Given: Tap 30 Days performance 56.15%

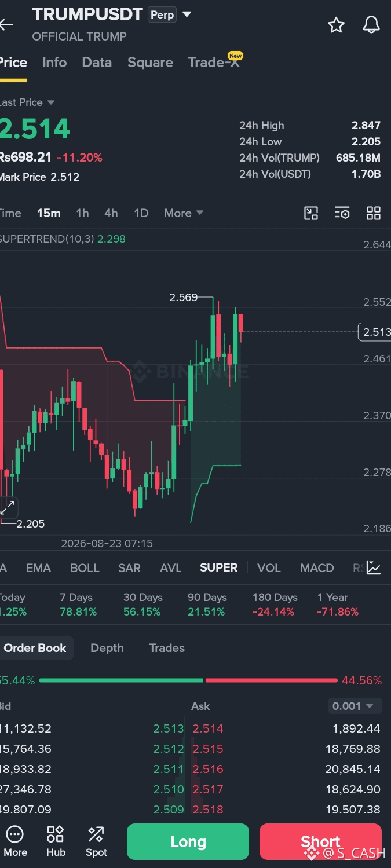Looking at the screenshot, I should 142,605.
